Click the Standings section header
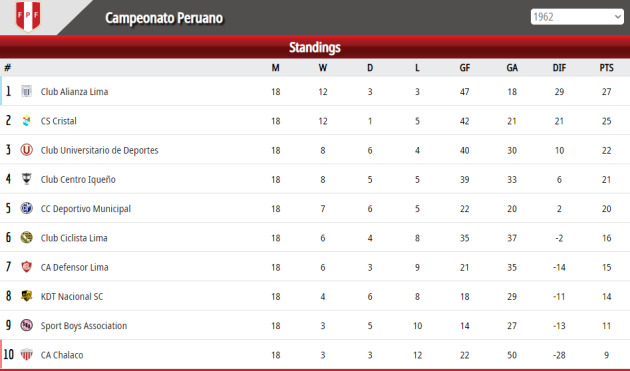The height and width of the screenshot is (371, 630). [x=315, y=47]
